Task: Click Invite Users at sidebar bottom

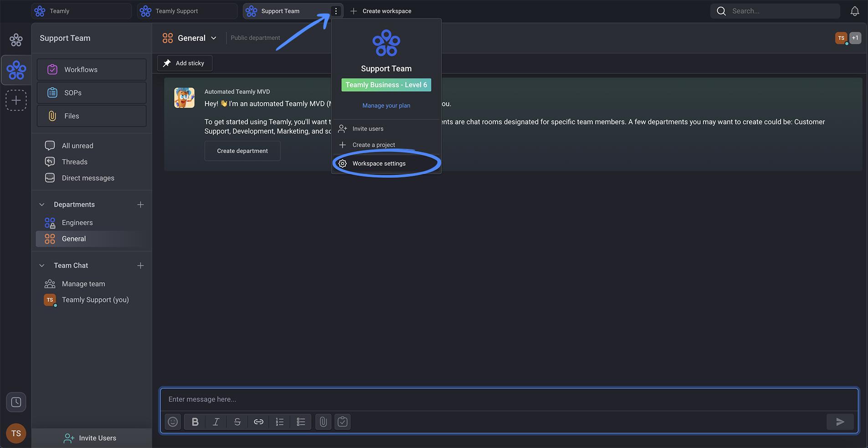Action: pos(92,438)
